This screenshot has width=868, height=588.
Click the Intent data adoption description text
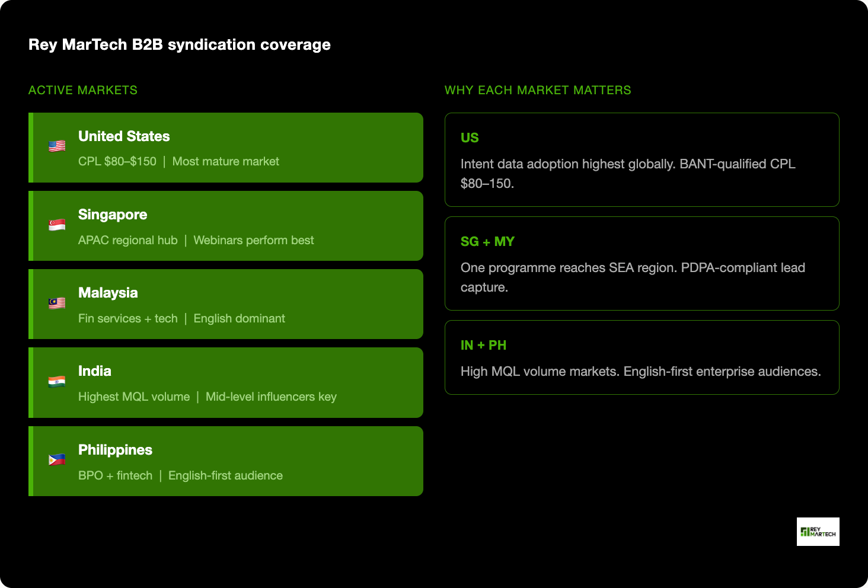[628, 174]
